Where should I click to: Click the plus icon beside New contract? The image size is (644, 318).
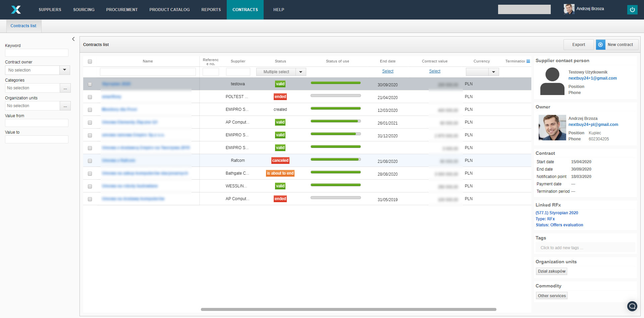(x=600, y=45)
